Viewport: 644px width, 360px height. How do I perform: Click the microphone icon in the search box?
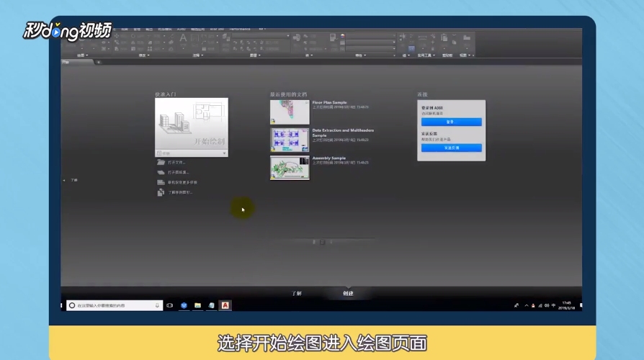point(157,305)
